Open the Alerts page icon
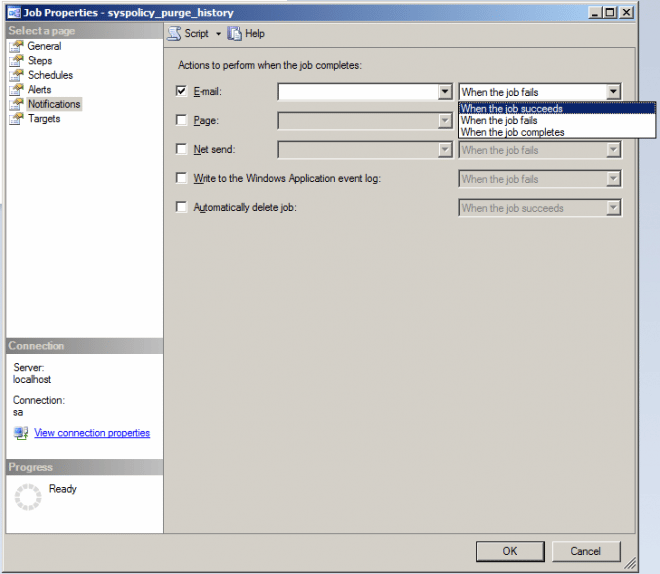This screenshot has width=660, height=574. coord(17,90)
